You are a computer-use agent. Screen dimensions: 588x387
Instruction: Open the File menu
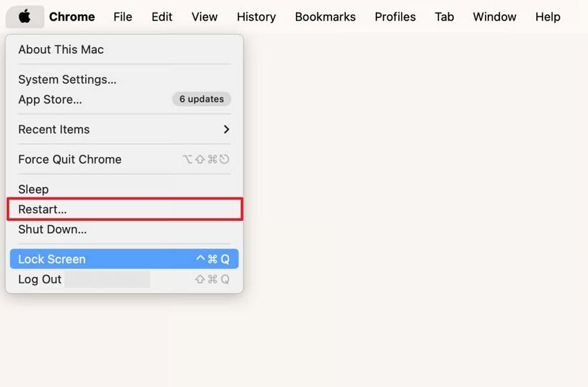pos(122,17)
